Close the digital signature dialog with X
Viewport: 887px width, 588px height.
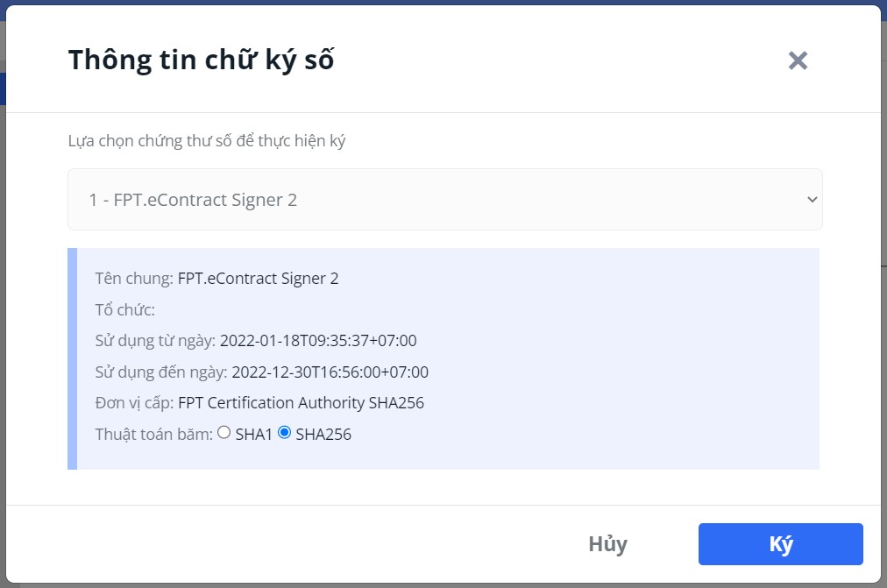click(798, 60)
